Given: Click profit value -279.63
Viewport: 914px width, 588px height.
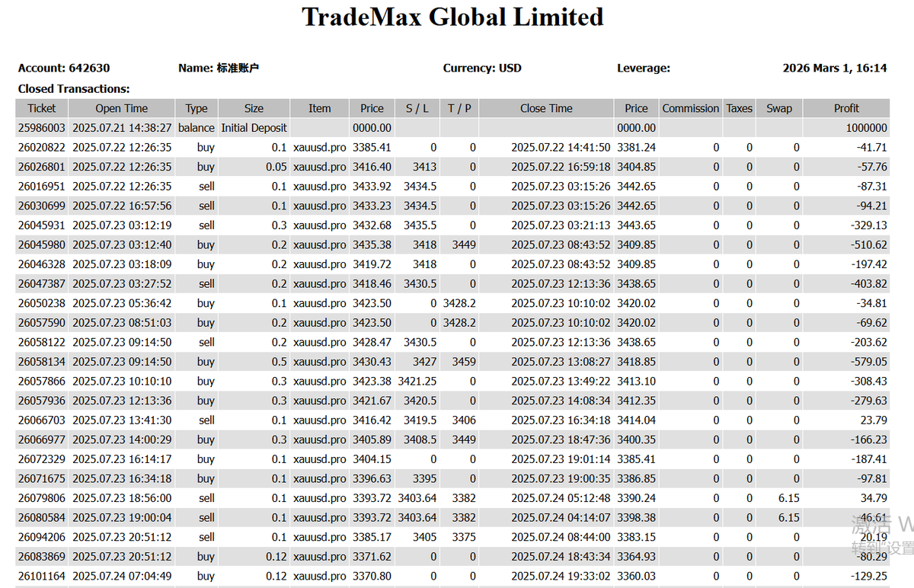Looking at the screenshot, I should tap(869, 401).
